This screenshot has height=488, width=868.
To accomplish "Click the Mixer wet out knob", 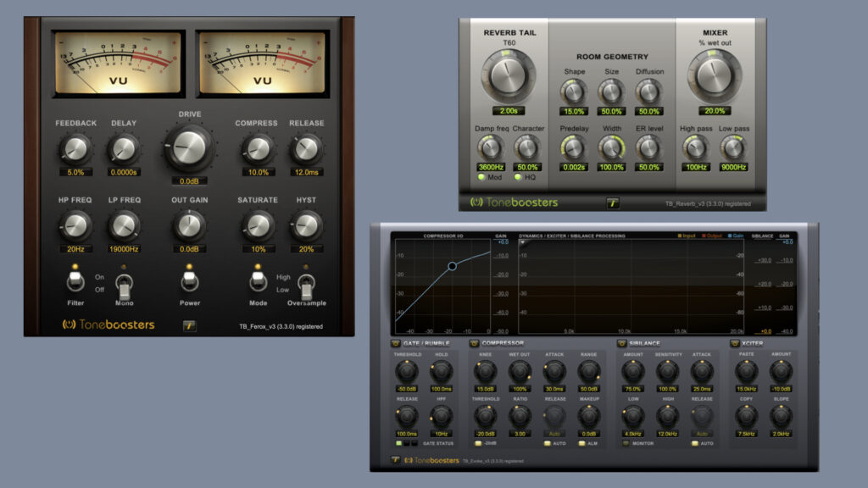I will pos(715,75).
